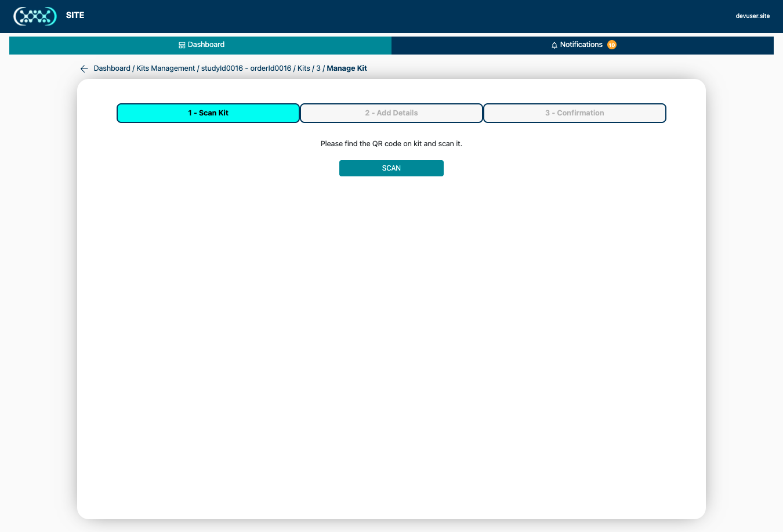Navigate to Dashboard via the breadcrumb link
The image size is (783, 532).
click(112, 68)
